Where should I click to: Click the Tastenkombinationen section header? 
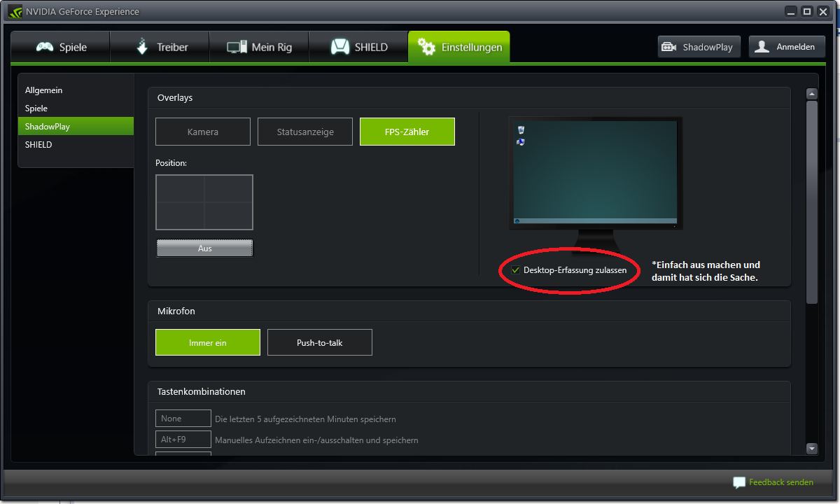coord(202,392)
